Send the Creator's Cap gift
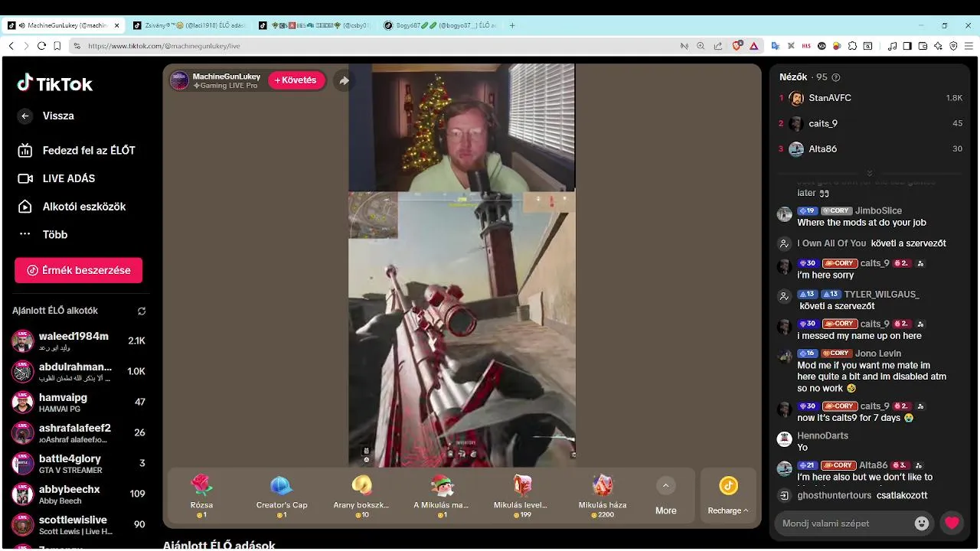 [282, 495]
